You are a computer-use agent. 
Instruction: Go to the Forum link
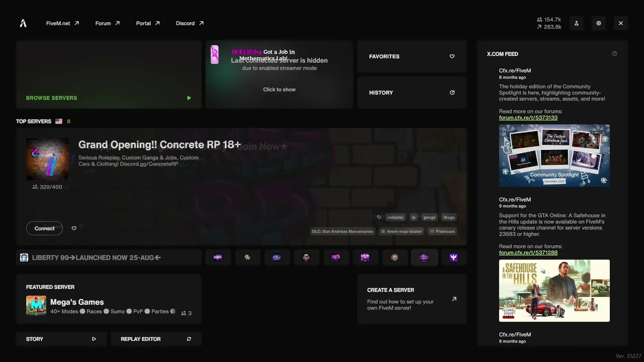tap(108, 23)
